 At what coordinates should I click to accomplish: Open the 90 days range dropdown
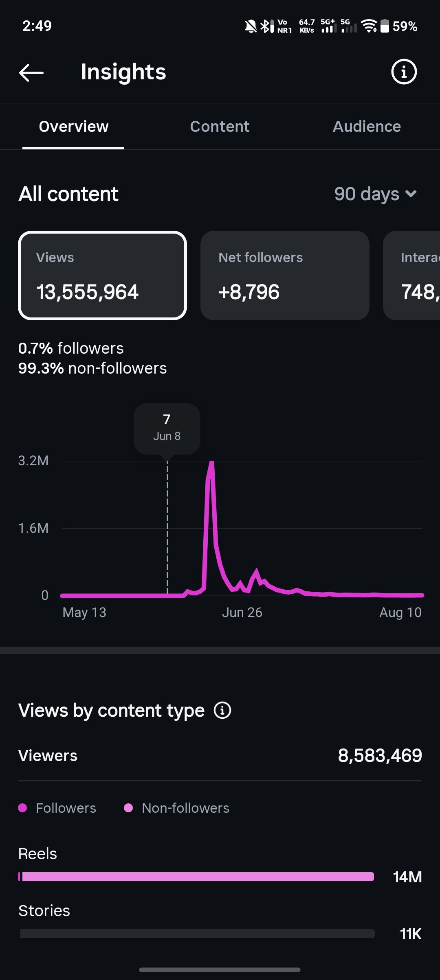[375, 194]
